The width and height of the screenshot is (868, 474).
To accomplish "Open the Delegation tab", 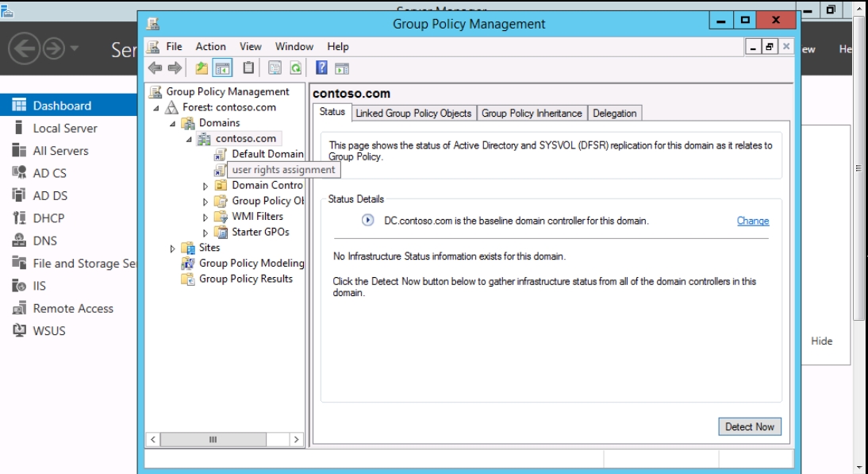I will (614, 114).
